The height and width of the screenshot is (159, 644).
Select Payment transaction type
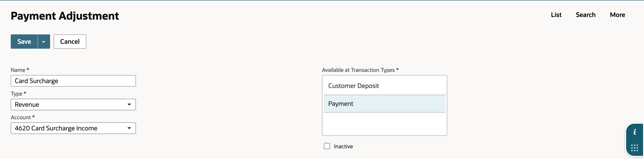(x=385, y=104)
